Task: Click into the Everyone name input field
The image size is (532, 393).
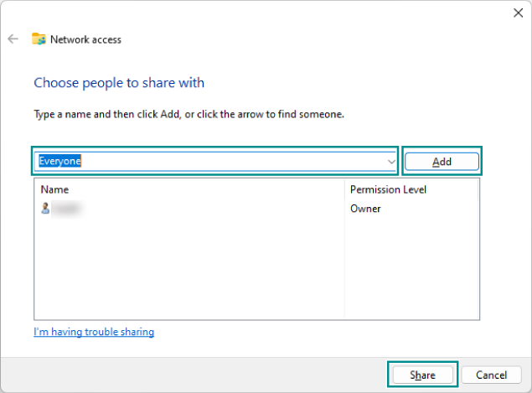Action: tap(209, 162)
